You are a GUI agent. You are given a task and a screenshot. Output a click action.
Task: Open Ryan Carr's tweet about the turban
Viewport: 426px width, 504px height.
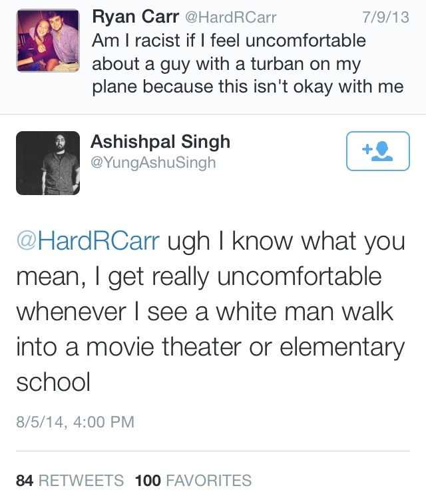pyautogui.click(x=248, y=64)
